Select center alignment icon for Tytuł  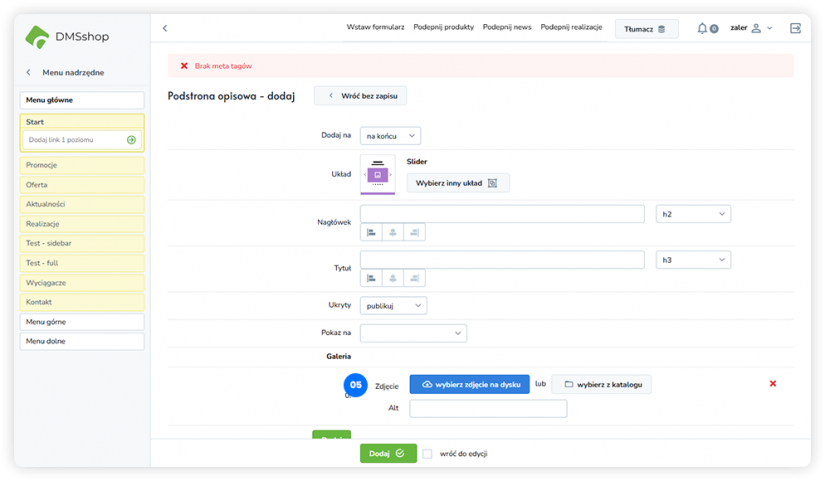pyautogui.click(x=392, y=278)
